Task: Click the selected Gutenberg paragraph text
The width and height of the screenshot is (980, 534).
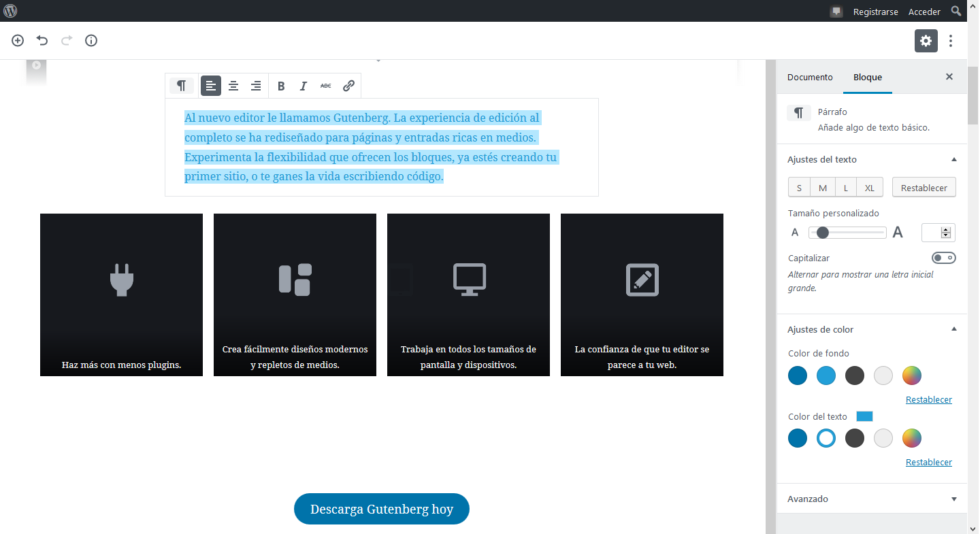Action: click(372, 148)
